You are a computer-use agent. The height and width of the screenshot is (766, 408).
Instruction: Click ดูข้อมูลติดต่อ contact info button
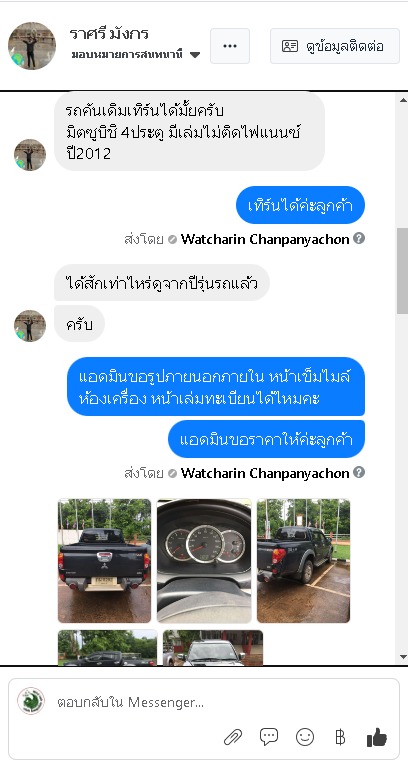point(335,46)
